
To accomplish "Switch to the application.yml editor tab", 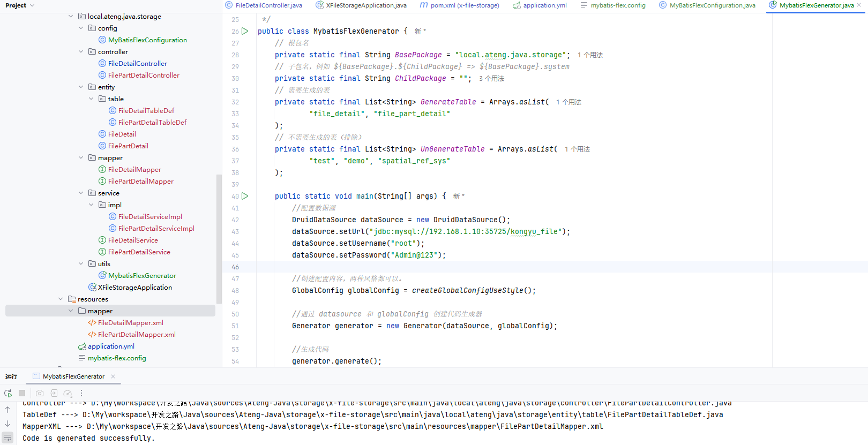I will pos(540,5).
